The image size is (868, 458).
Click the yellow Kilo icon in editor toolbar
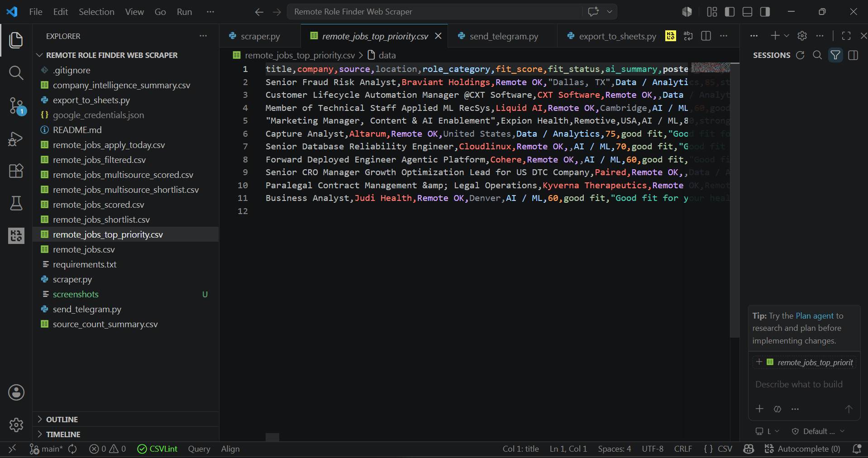(x=671, y=36)
